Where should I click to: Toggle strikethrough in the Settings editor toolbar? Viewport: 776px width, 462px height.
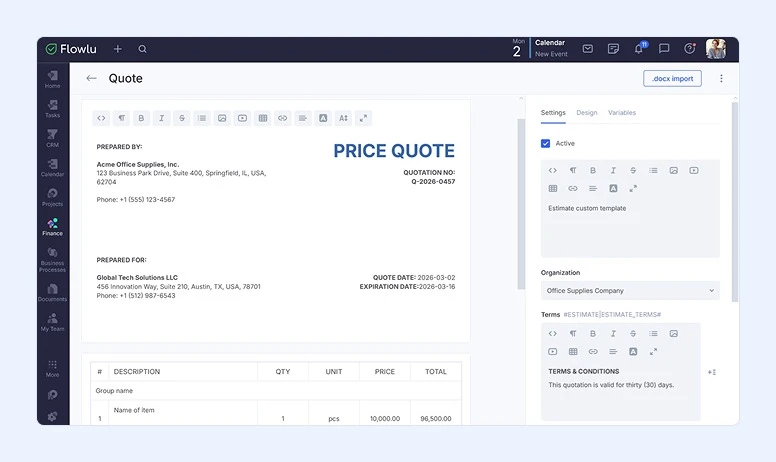(x=633, y=170)
